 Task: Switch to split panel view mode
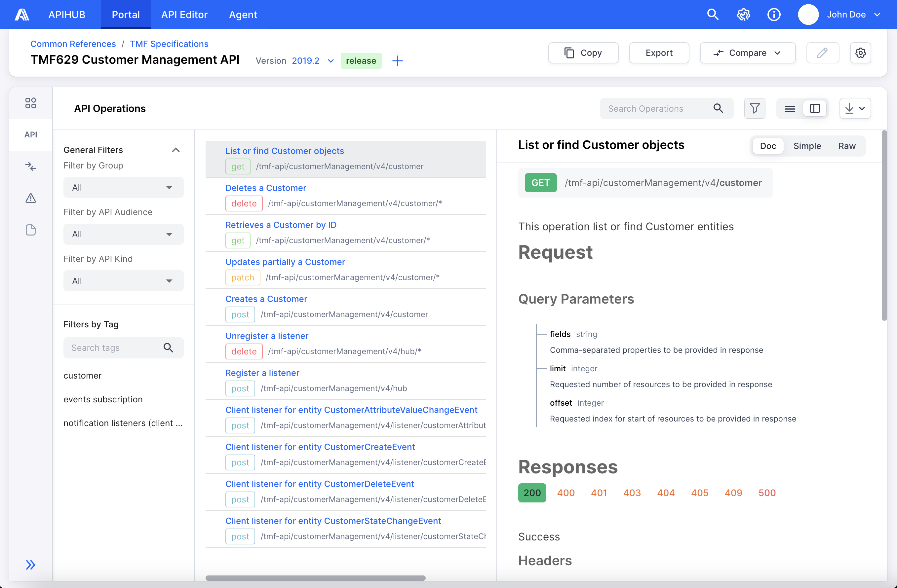[x=814, y=108]
